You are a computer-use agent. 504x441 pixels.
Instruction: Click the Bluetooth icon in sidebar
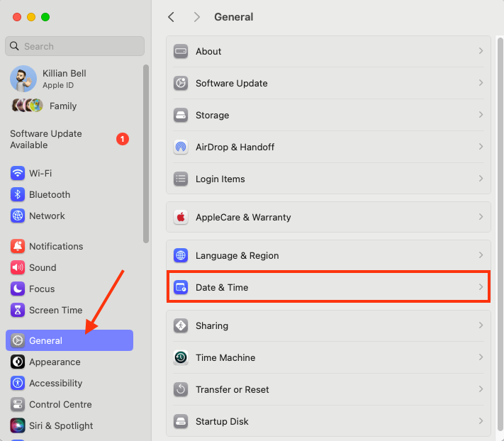tap(18, 194)
